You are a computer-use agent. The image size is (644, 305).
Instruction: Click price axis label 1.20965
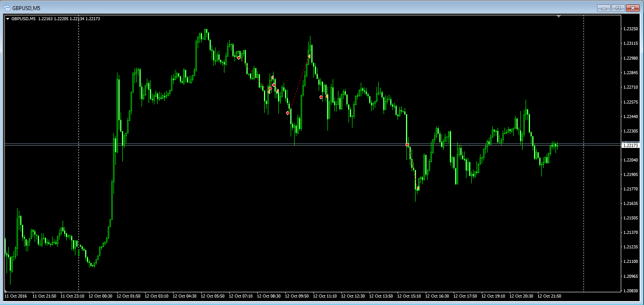click(x=630, y=276)
